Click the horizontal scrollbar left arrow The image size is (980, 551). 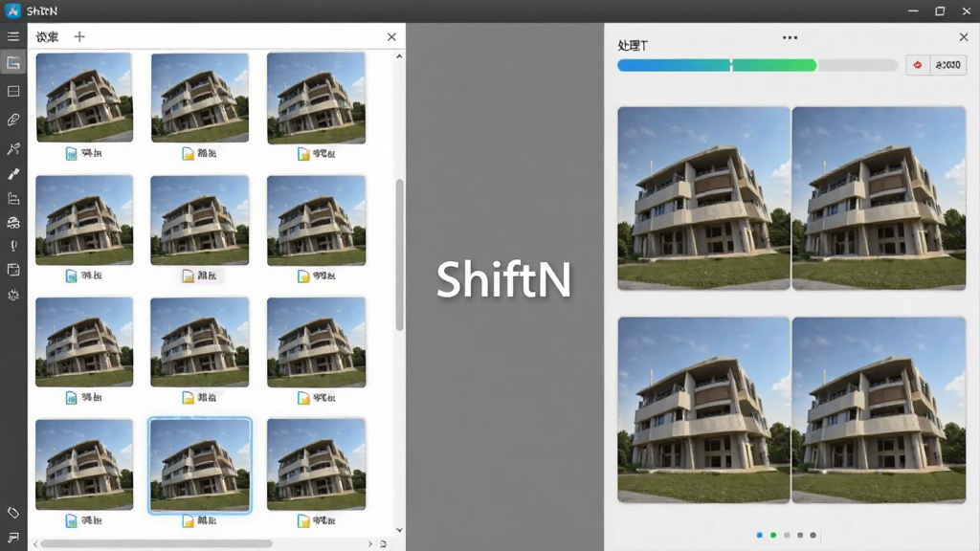(x=35, y=544)
